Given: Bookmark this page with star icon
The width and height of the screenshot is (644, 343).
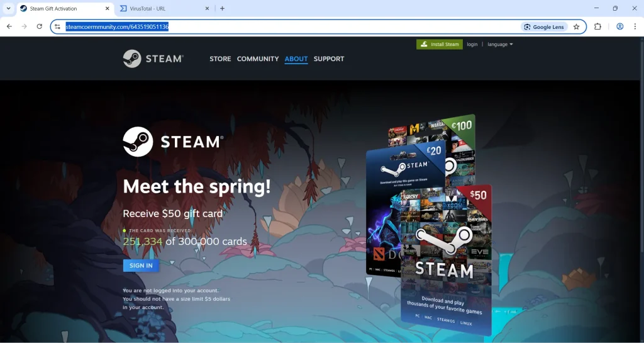Looking at the screenshot, I should click(x=576, y=26).
